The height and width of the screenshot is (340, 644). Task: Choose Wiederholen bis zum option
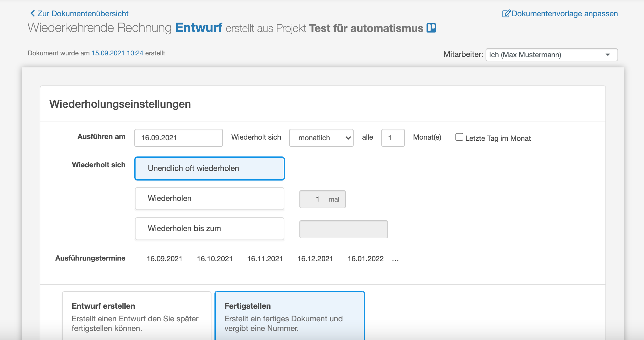click(210, 229)
